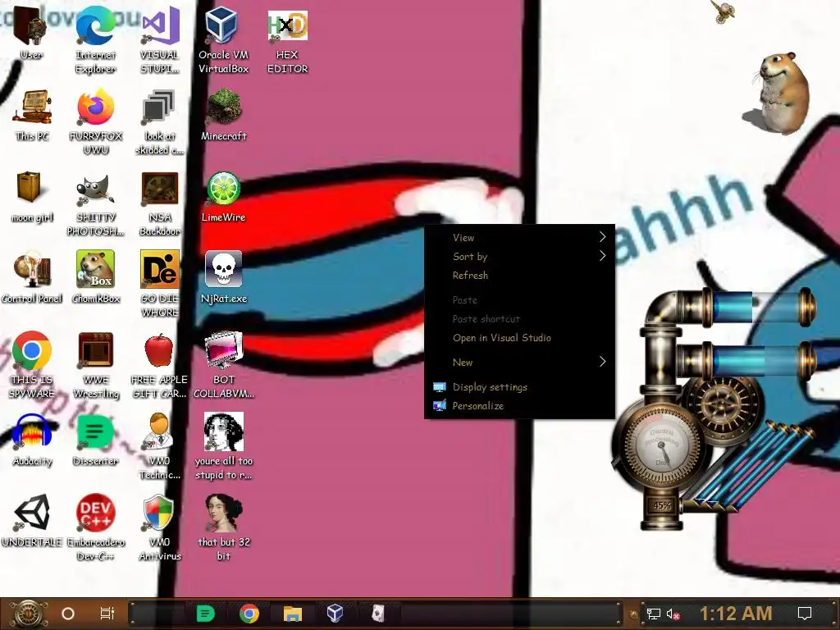Select the This PC desktop icon
840x630 pixels.
point(32,115)
